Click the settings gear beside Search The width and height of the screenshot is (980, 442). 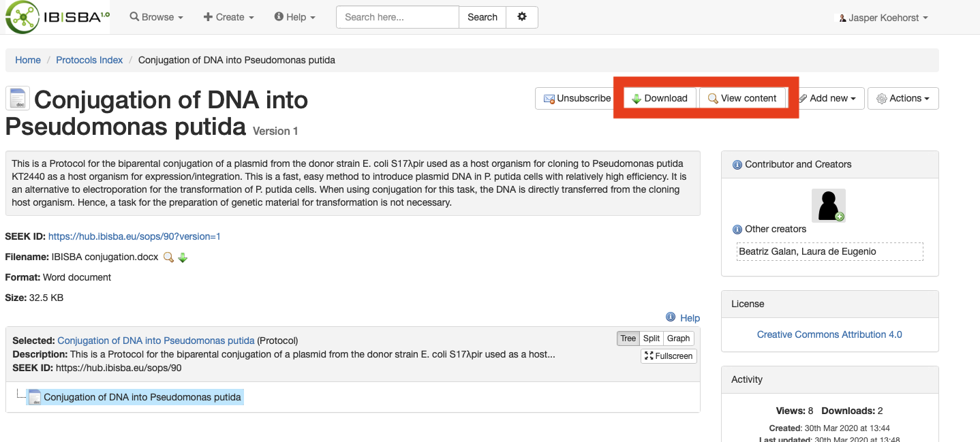[x=522, y=17]
